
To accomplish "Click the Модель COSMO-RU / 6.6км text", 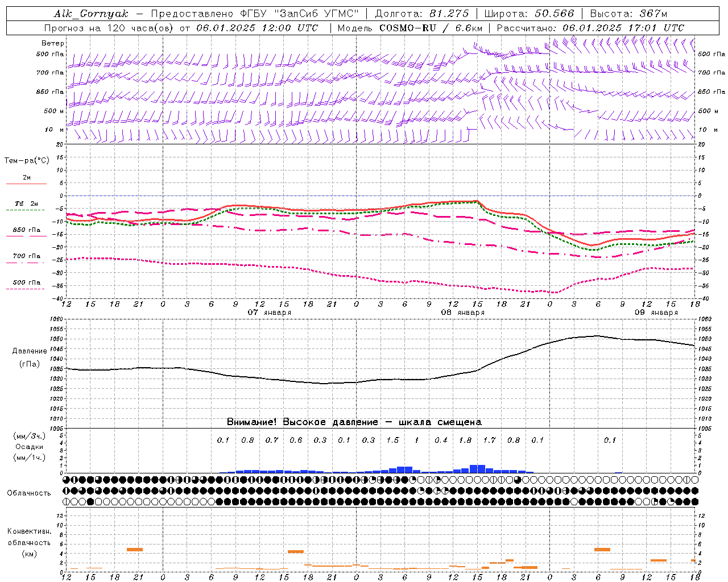I will pyautogui.click(x=410, y=28).
